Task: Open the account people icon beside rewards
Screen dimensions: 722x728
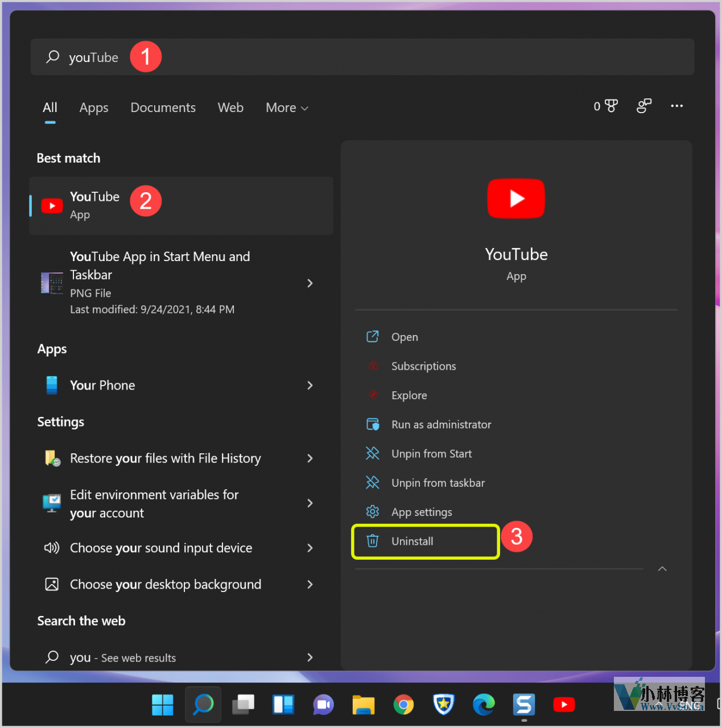Action: coord(644,106)
